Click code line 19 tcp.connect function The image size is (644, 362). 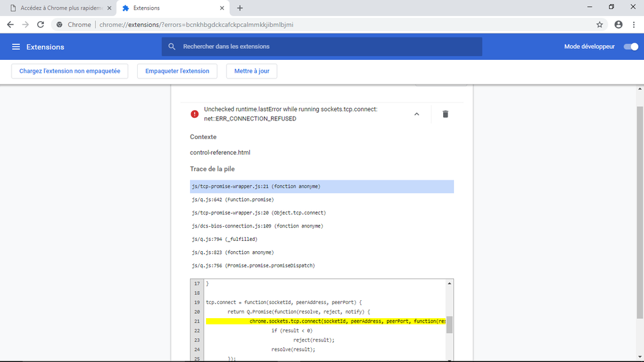pos(284,303)
